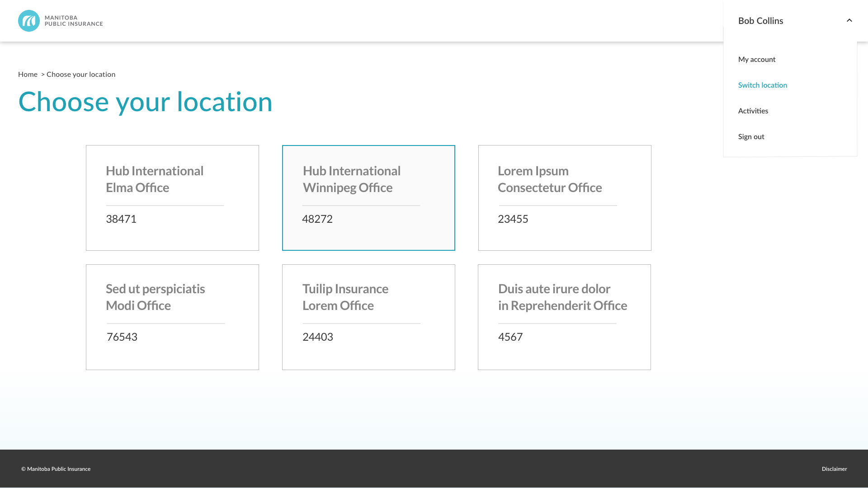Select Tuilip Insurance Lorem Office card
The width and height of the screenshot is (868, 488).
click(368, 317)
